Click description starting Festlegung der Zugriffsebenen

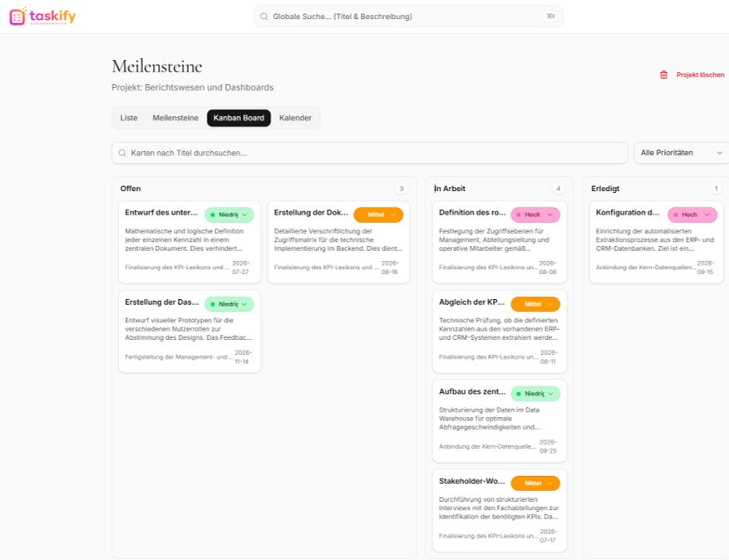494,240
